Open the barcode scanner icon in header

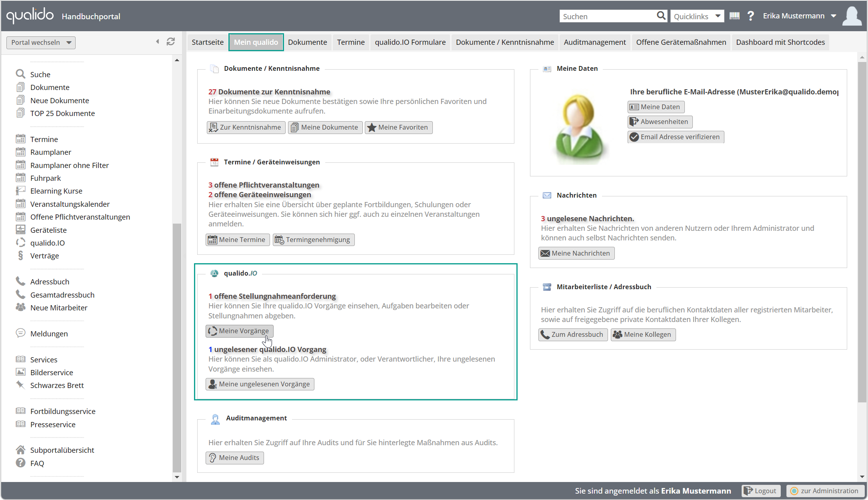[x=734, y=16]
